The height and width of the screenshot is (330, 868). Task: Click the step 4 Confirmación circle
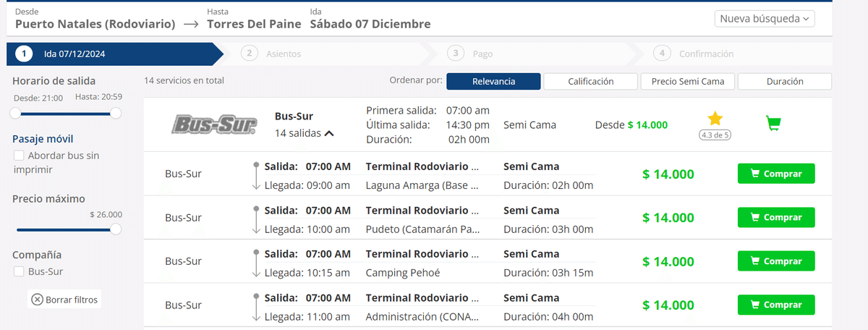(x=661, y=54)
